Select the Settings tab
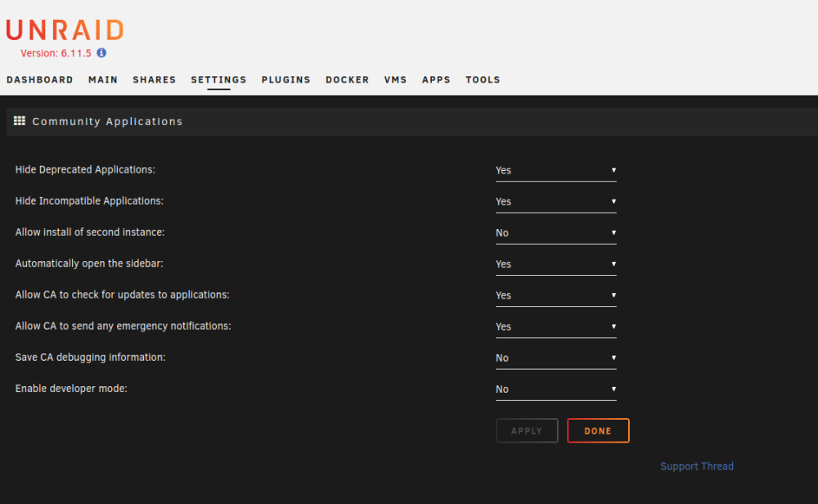The height and width of the screenshot is (504, 818). coord(218,80)
